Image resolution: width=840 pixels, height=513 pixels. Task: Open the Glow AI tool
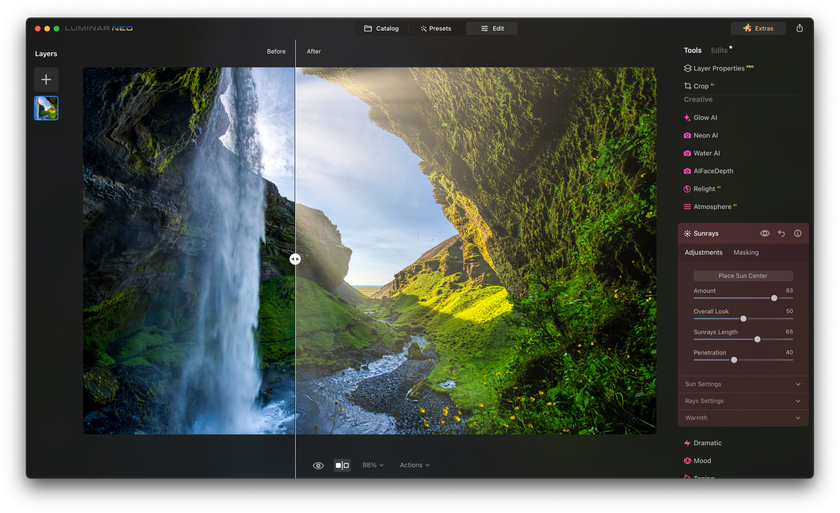coord(700,117)
